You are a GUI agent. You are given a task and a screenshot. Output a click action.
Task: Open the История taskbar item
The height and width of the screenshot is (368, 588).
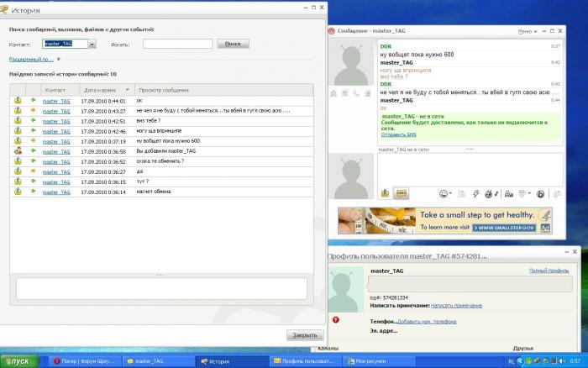(231, 361)
